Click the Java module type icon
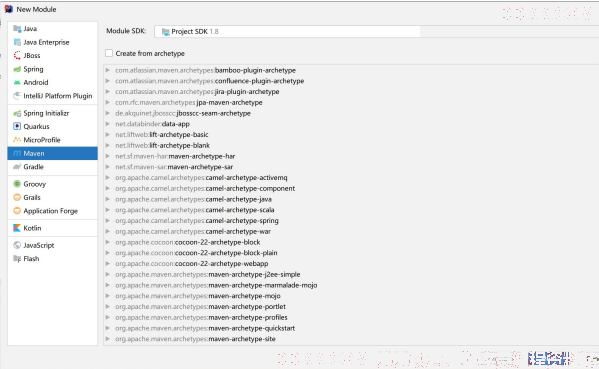 coord(17,29)
